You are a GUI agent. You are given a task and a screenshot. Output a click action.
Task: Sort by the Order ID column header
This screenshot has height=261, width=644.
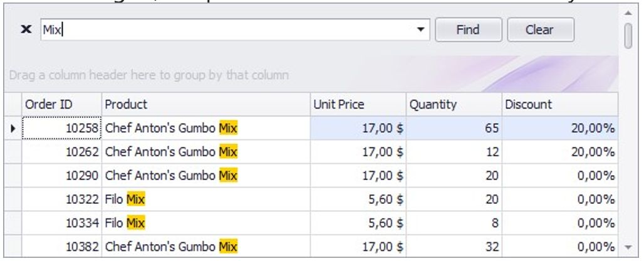[61, 104]
